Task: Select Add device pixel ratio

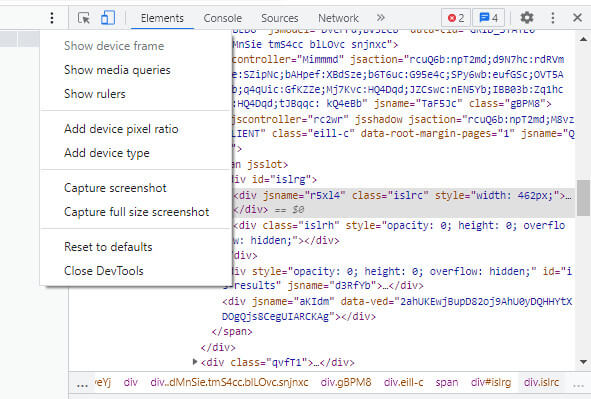Action: (136, 129)
